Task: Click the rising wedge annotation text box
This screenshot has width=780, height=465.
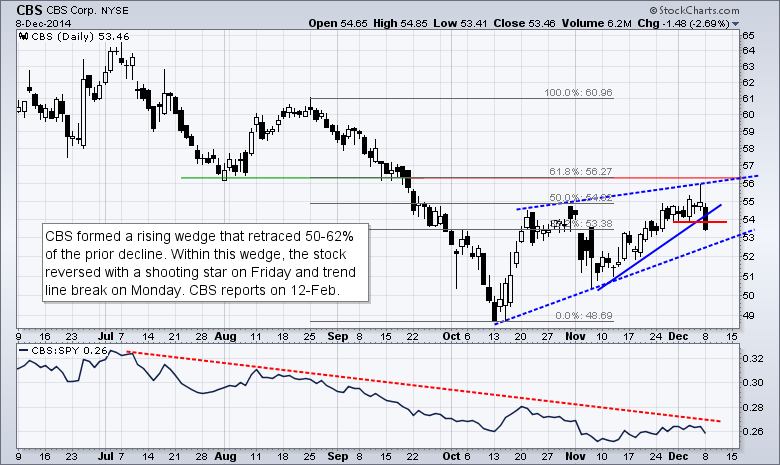Action: [205, 263]
